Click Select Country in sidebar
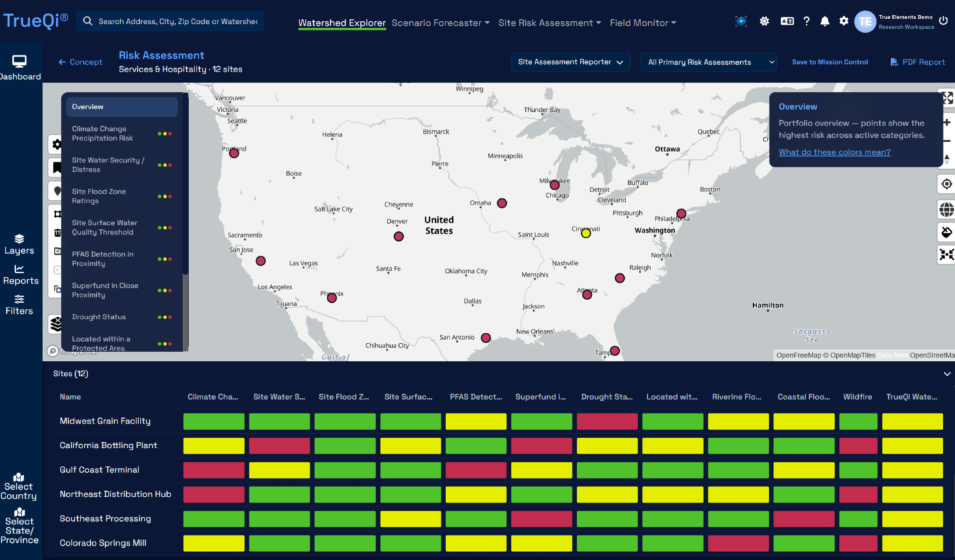The image size is (955, 560). [18, 486]
